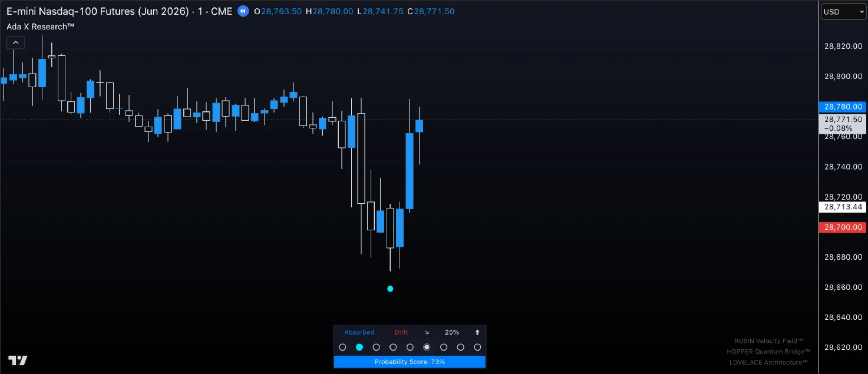Click the close value 28,771.50 in header
This screenshot has height=374, width=868.
(x=434, y=11)
